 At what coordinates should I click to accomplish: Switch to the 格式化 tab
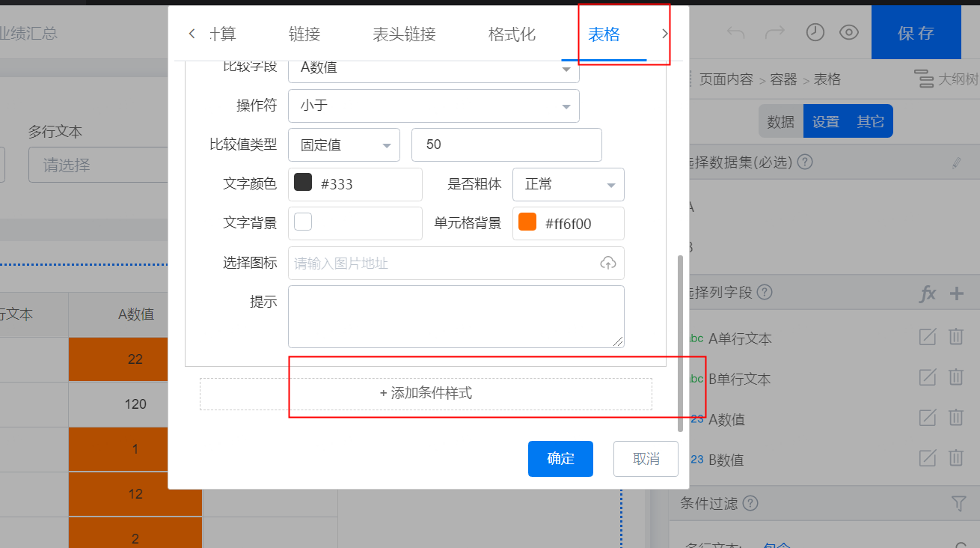coord(512,34)
